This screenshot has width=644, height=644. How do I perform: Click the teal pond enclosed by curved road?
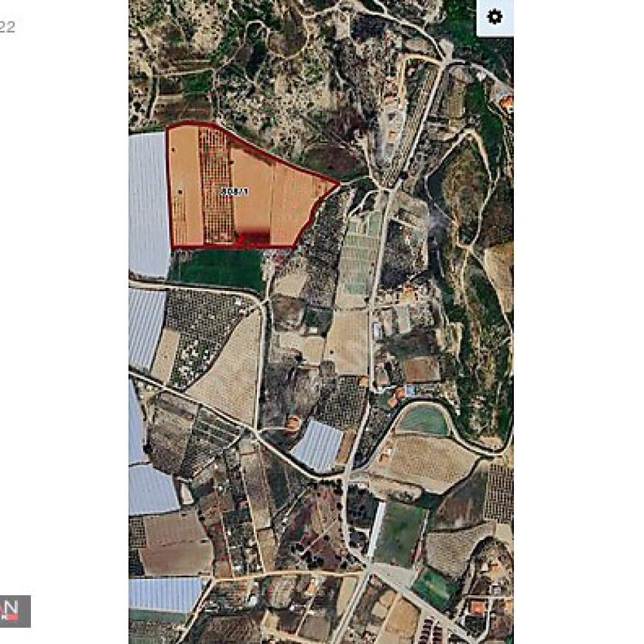coord(423,419)
